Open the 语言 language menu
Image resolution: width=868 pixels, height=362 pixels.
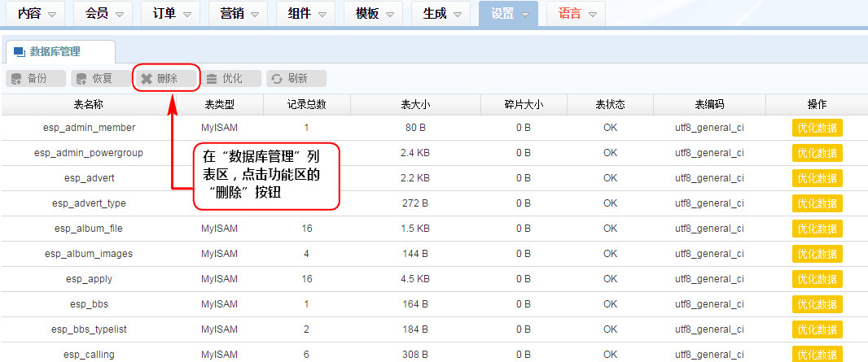coord(576,15)
